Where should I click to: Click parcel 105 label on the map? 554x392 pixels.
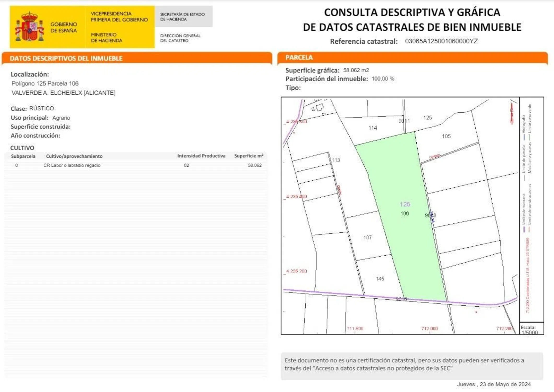pyautogui.click(x=446, y=136)
